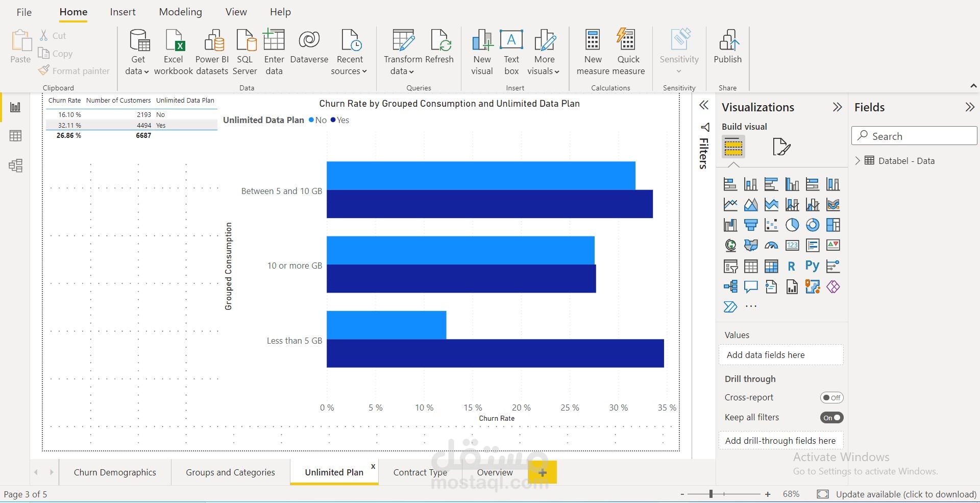Screen dimensions: 980x503
Task: Choose the Python visual
Action: [813, 266]
